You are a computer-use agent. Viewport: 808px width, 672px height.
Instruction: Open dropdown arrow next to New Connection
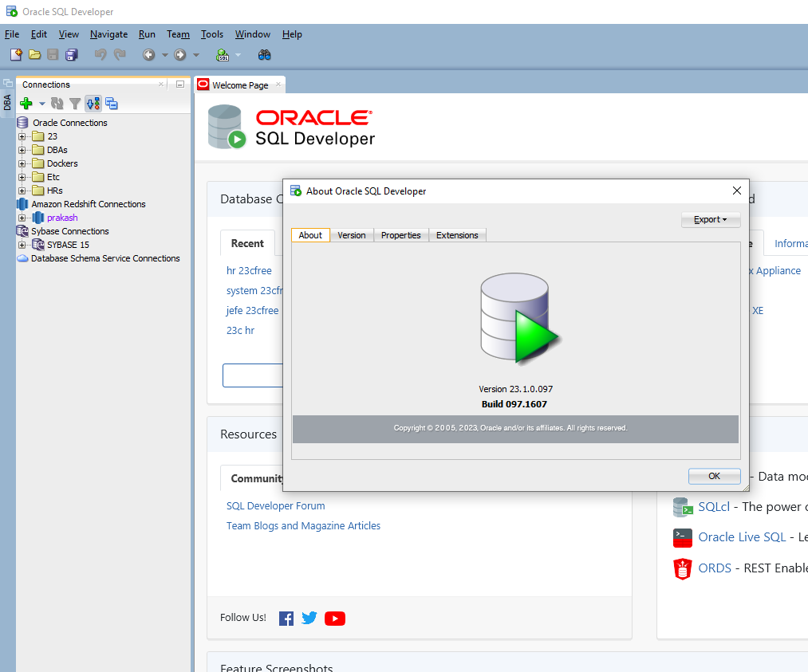(x=42, y=104)
